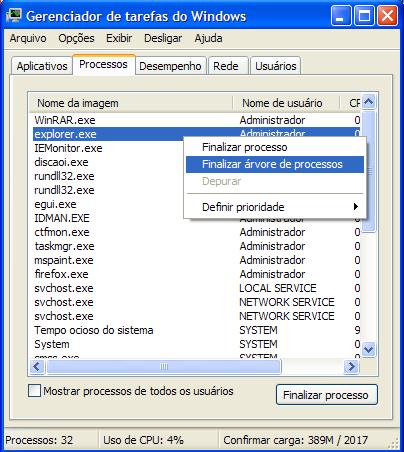Select the egui.exe process
Viewport: 404px width, 452px height.
tap(108, 204)
